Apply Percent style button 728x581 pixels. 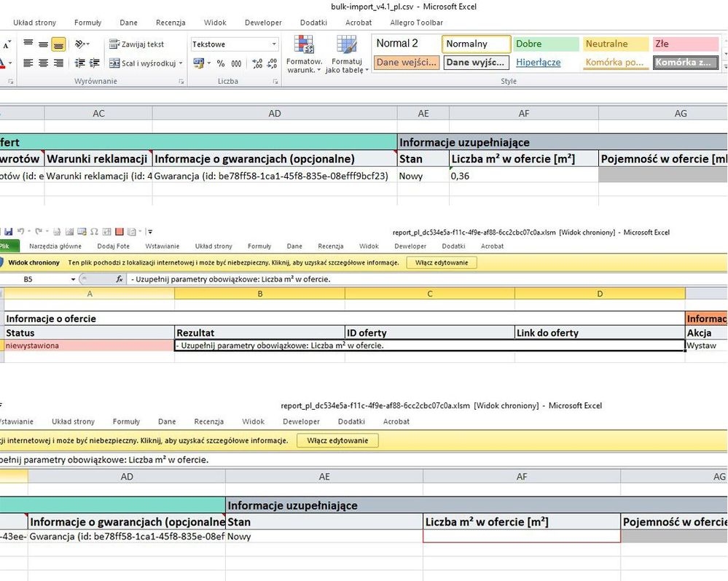point(221,63)
